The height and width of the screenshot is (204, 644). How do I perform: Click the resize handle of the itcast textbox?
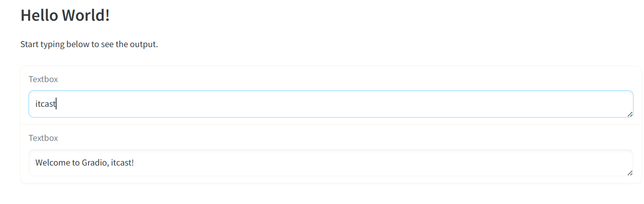(x=630, y=114)
